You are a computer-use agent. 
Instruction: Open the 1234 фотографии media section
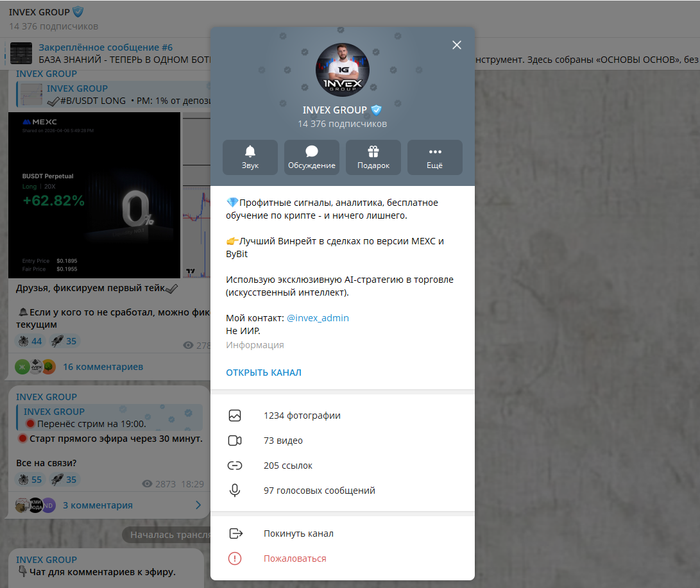(x=343, y=416)
